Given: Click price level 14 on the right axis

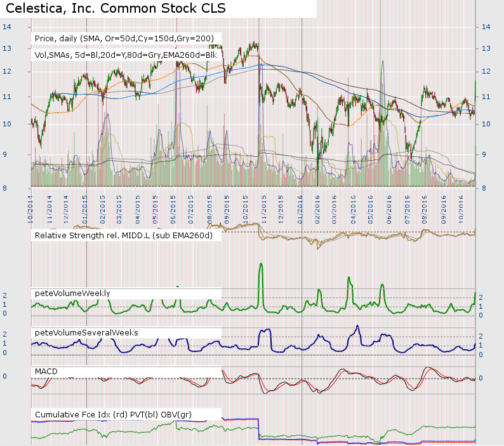Looking at the screenshot, I should tap(486, 27).
